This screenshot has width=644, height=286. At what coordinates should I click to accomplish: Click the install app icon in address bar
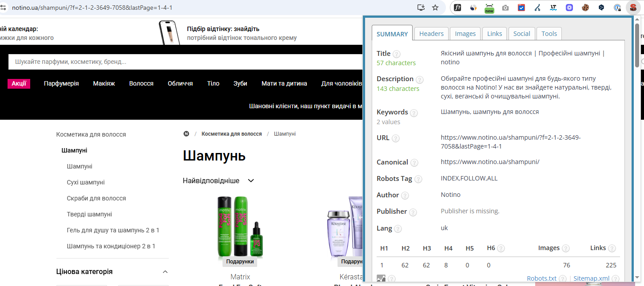tap(421, 8)
